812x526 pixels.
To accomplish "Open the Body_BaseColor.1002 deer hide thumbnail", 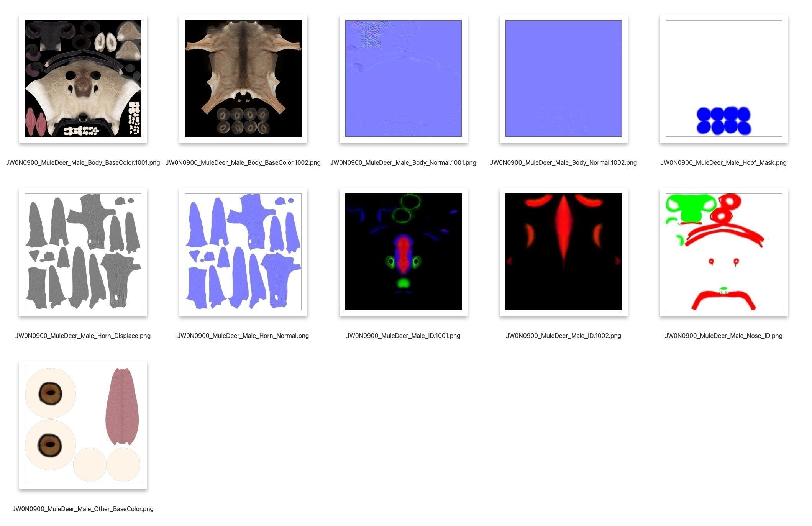I will pyautogui.click(x=243, y=79).
